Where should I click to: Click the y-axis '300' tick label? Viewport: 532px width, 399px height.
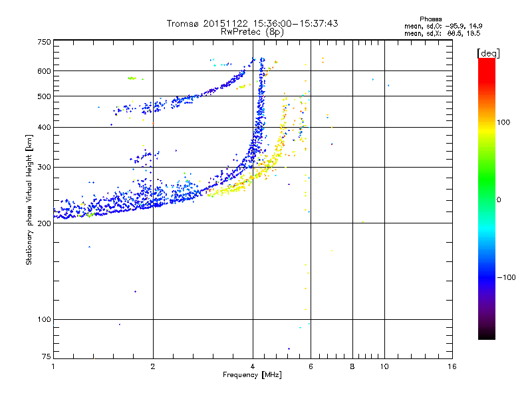tap(44, 167)
